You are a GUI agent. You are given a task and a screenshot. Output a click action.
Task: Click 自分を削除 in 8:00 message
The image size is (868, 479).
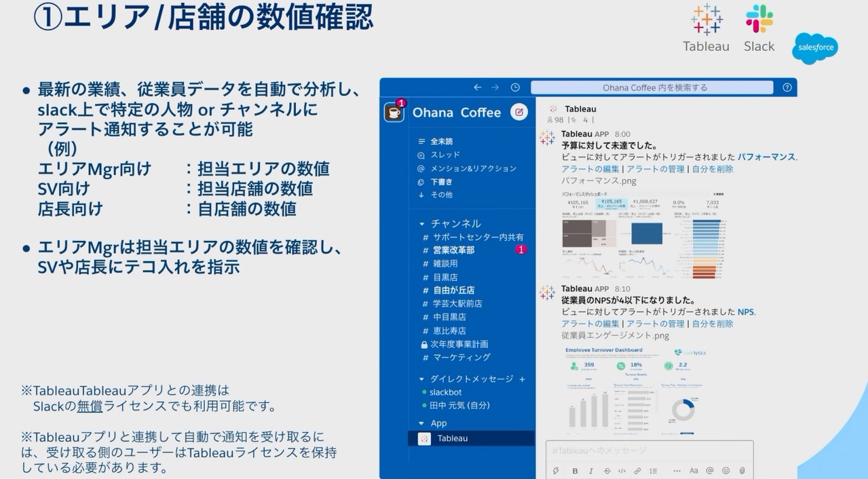click(713, 169)
